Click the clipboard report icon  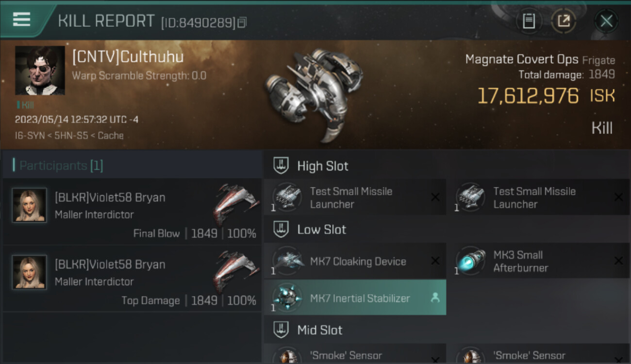click(529, 21)
